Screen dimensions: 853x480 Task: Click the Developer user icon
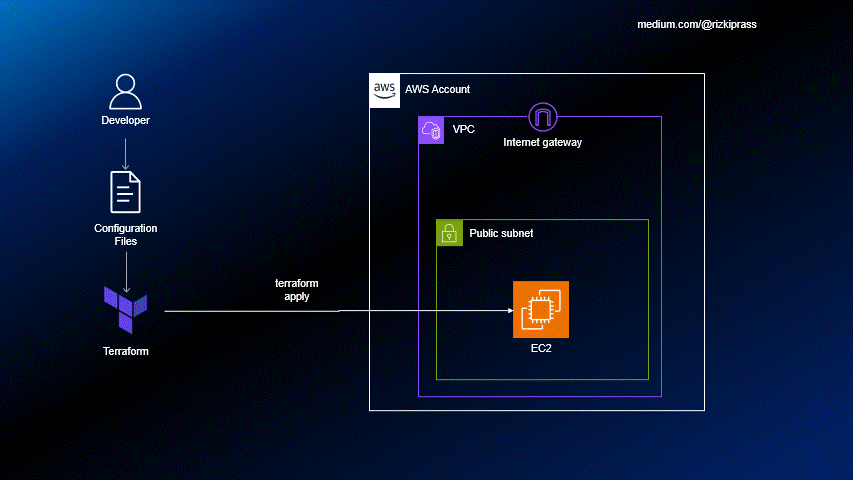pyautogui.click(x=126, y=92)
